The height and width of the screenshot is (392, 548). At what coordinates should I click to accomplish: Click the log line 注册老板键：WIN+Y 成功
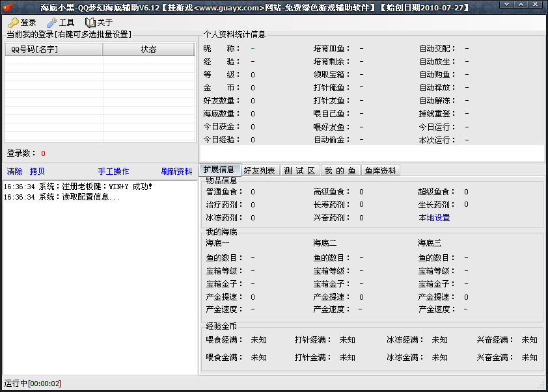(78, 187)
